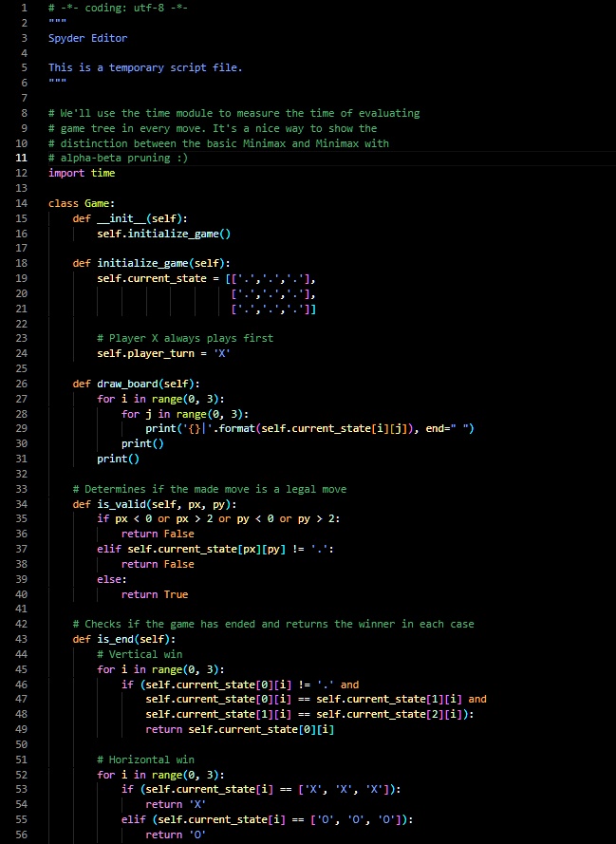Click line number 12 in the gutter
This screenshot has height=844, width=616.
[21, 173]
